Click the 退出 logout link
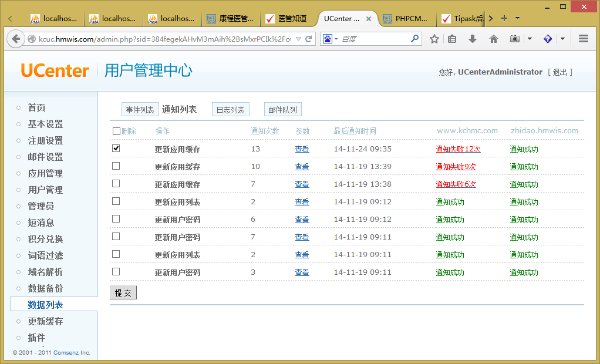 559,72
